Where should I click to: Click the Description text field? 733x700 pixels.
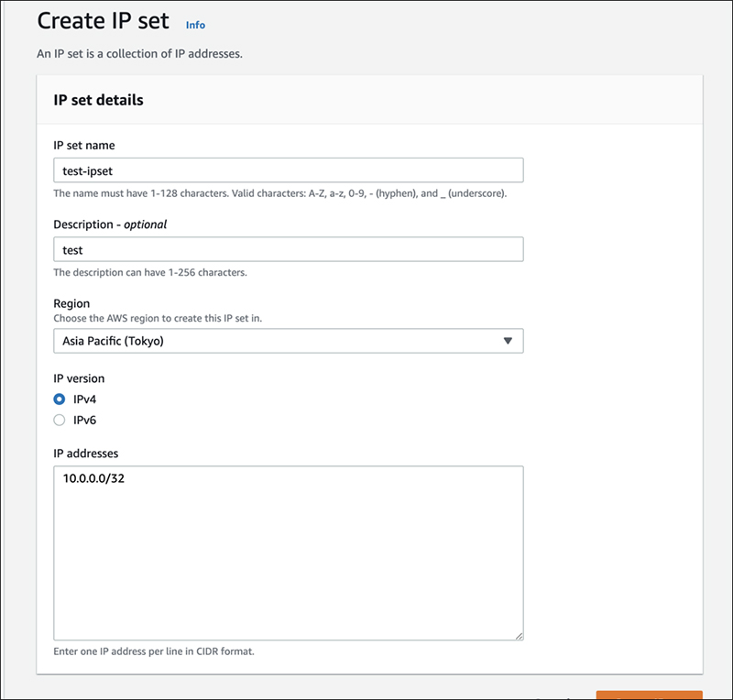289,249
